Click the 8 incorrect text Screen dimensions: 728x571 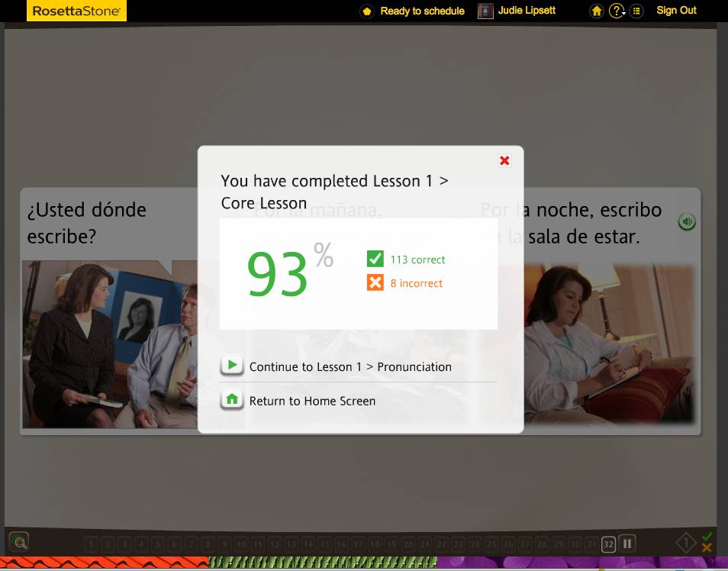click(417, 283)
